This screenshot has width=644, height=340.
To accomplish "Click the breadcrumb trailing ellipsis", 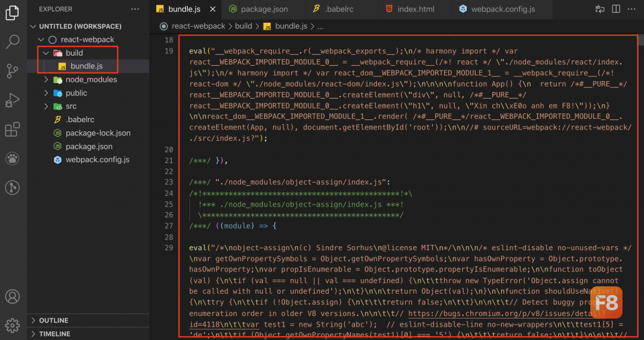I will pos(320,27).
